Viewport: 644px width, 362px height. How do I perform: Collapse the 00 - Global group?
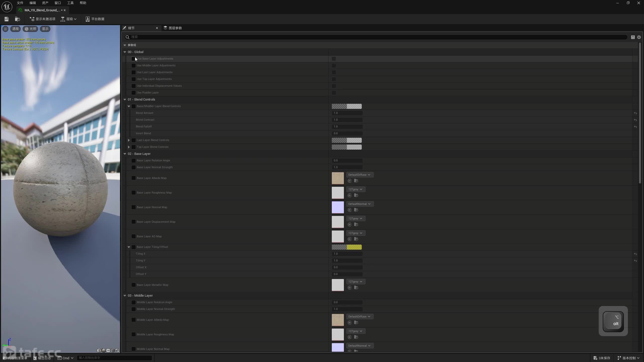[x=125, y=52]
